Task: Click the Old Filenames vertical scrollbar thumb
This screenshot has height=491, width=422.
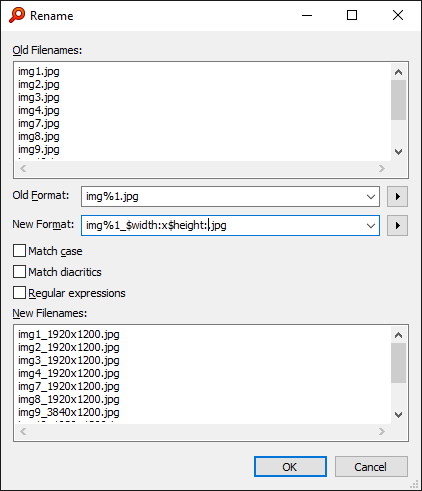Action: 398,100
